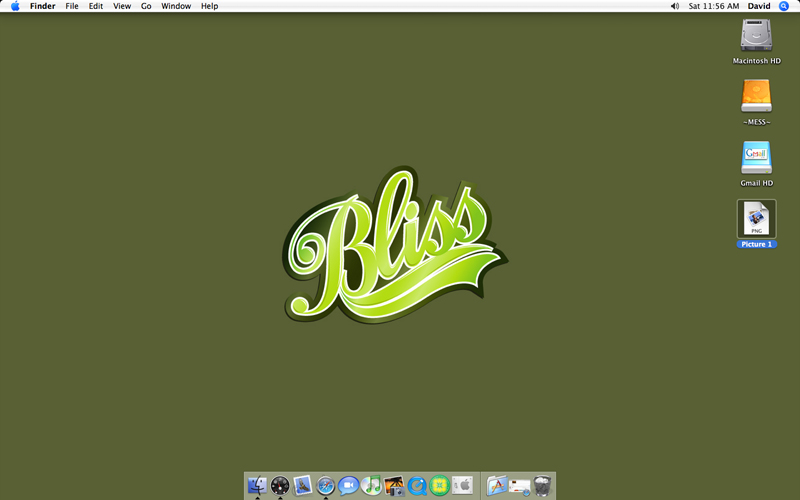This screenshot has height=500, width=800.
Task: Open the Apple menu
Action: [15, 6]
